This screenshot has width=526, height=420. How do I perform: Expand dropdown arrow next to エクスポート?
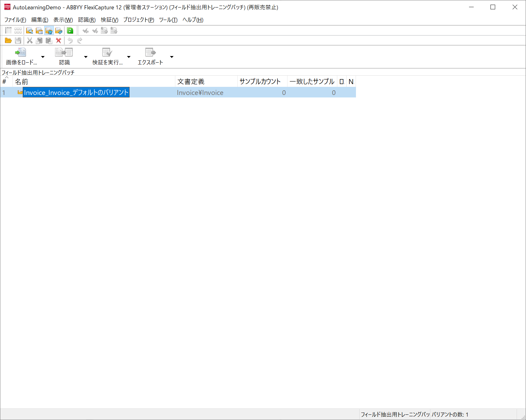tap(172, 57)
